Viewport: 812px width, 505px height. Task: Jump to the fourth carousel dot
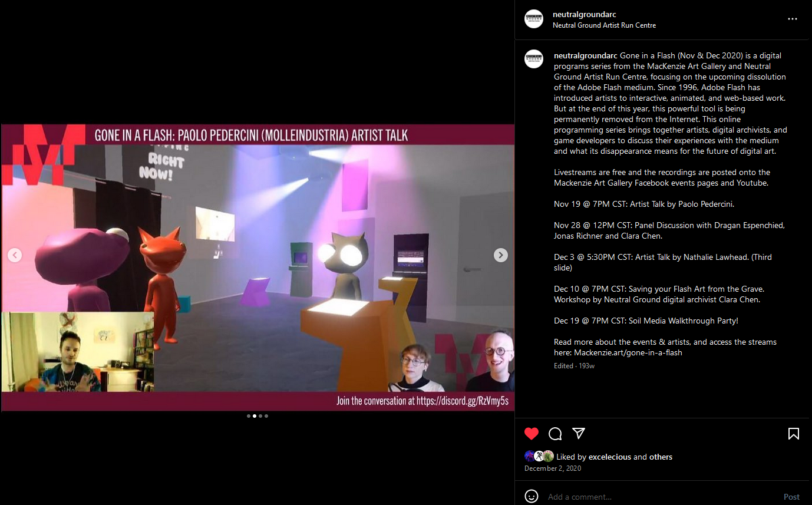click(x=266, y=416)
